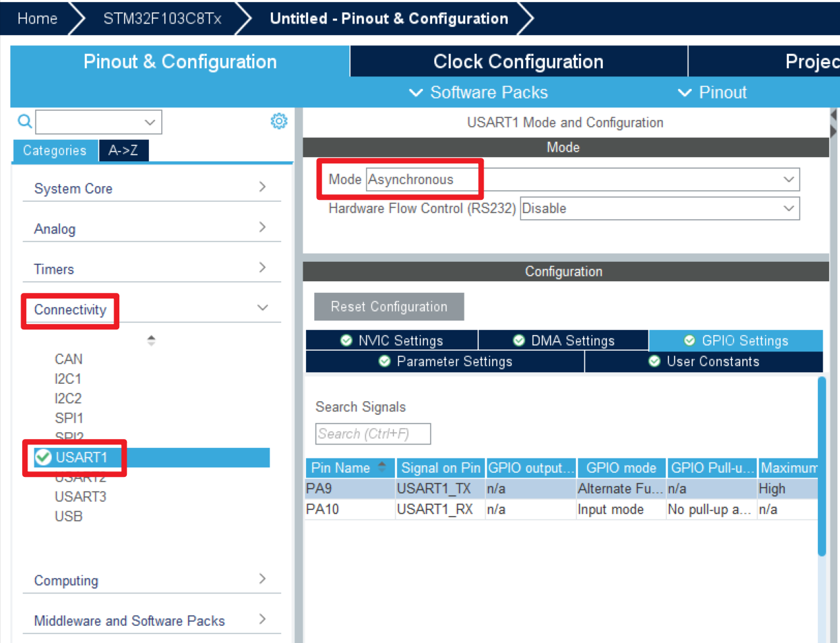840x643 pixels.
Task: Click the GPIO output level column header
Action: coord(531,468)
